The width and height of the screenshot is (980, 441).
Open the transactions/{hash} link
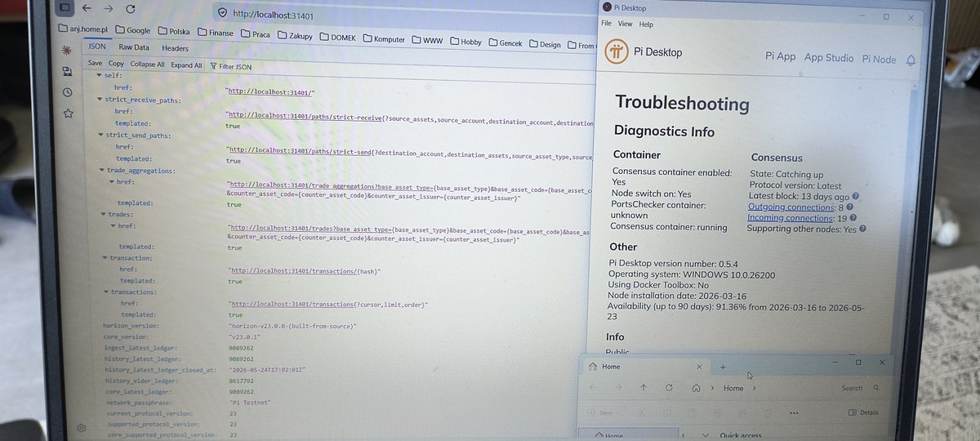(x=305, y=270)
